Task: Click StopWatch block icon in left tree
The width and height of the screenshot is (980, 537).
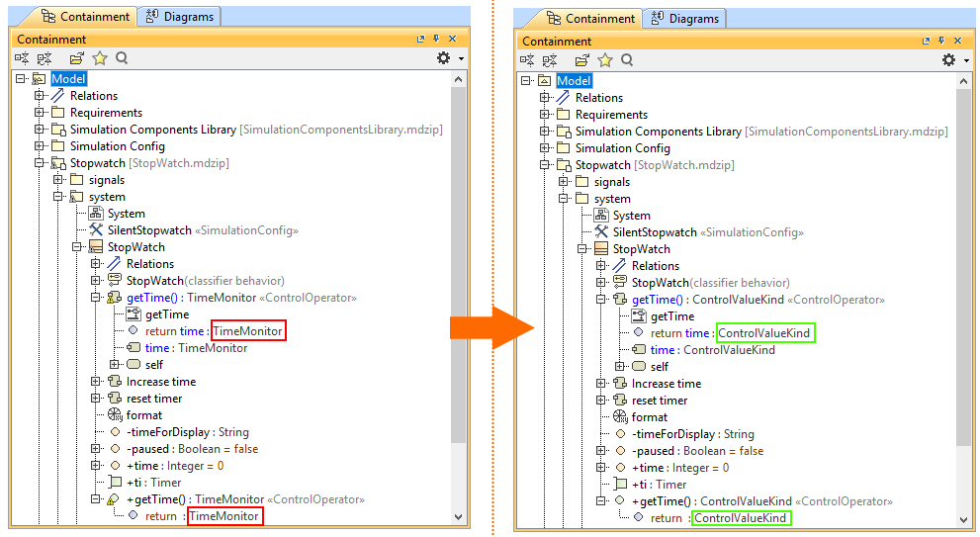Action: 96,247
